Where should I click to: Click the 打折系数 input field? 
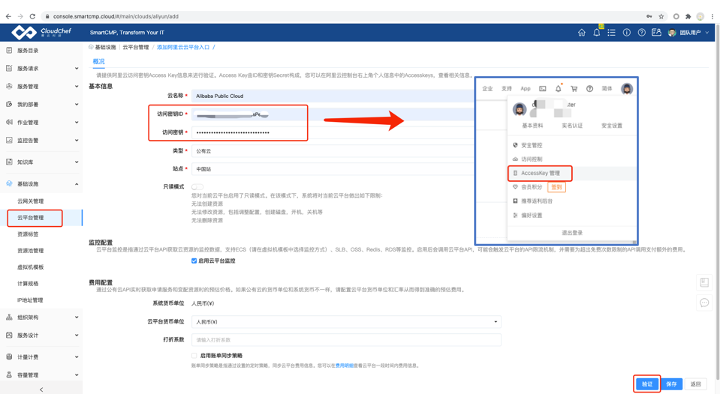click(x=346, y=340)
